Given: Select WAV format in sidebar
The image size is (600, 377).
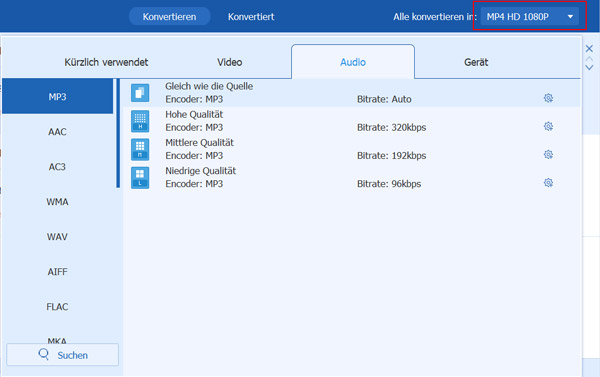Looking at the screenshot, I should click(x=57, y=237).
